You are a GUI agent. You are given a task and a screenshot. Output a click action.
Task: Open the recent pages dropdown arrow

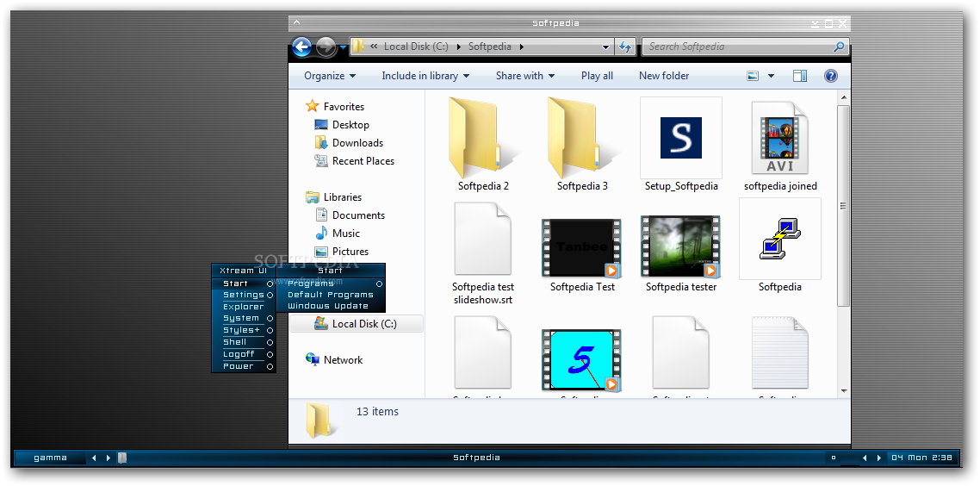click(343, 47)
